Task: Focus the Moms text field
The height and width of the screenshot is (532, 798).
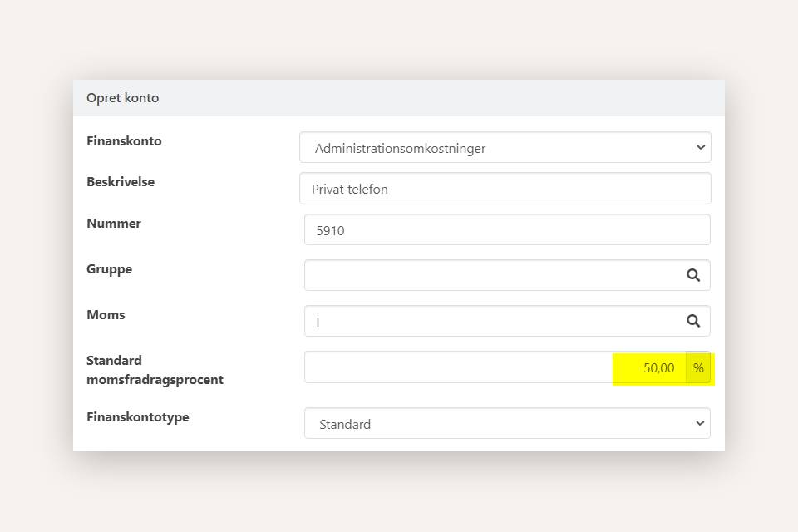Action: pyautogui.click(x=490, y=321)
